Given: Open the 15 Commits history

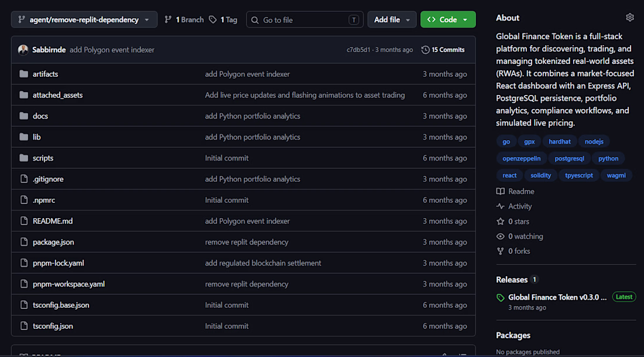Looking at the screenshot, I should point(443,50).
